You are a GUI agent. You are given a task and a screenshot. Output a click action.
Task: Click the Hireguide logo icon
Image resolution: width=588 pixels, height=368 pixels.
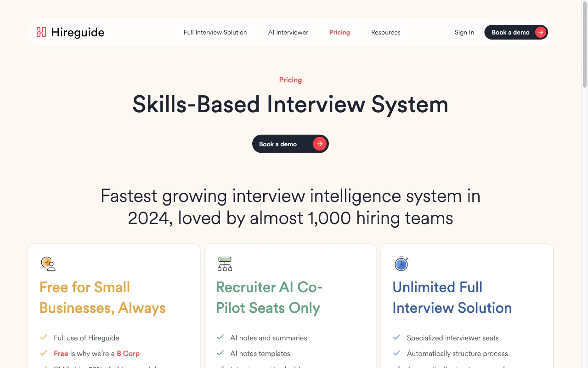(41, 32)
